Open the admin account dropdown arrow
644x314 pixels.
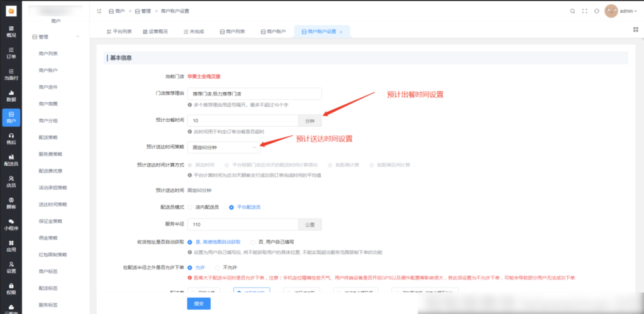point(636,11)
